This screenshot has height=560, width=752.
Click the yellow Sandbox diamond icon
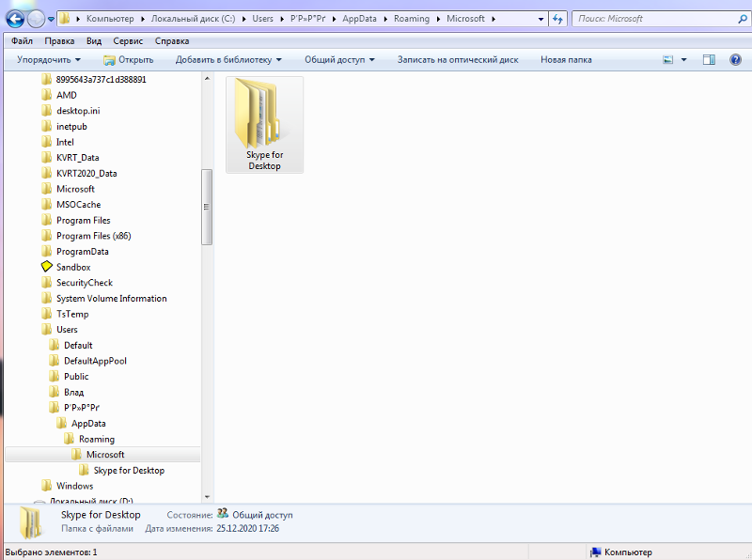tap(46, 267)
